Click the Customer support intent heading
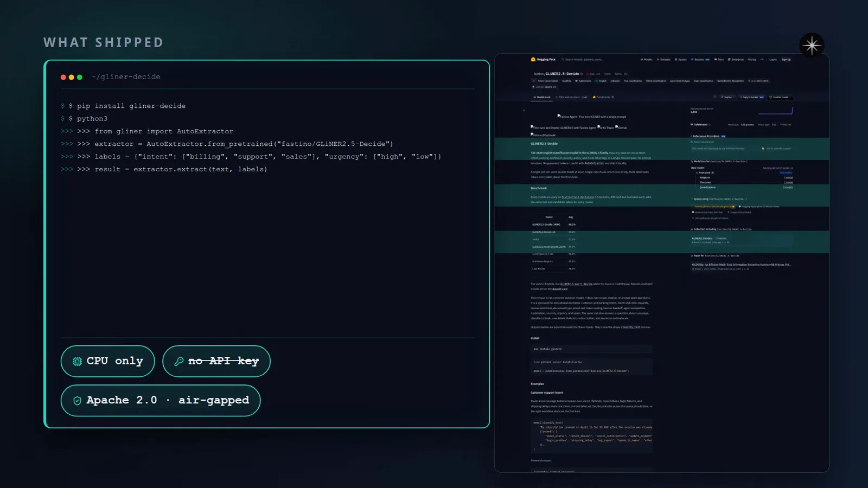Screen dimensions: 868x488 pyautogui.click(x=547, y=393)
